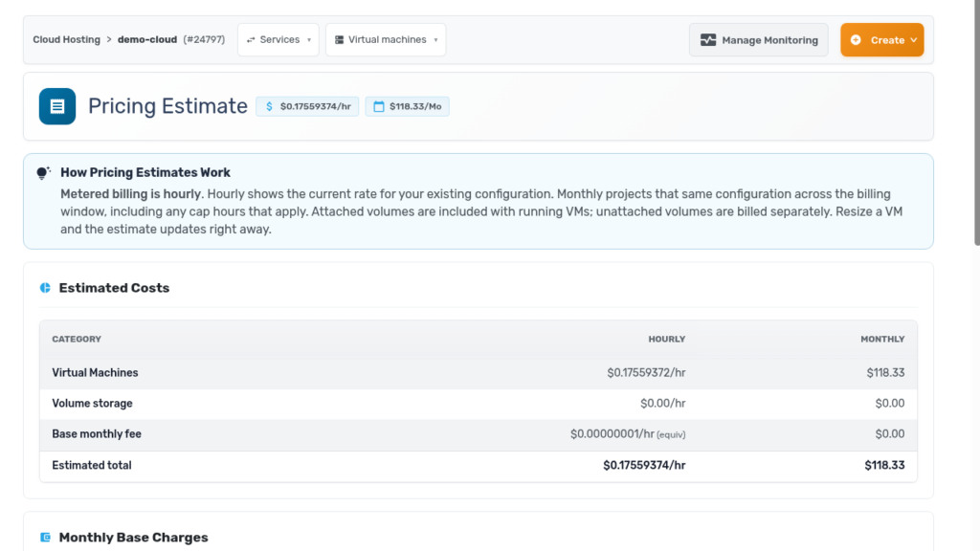Select the Virtual Machines row label
Image resolution: width=980 pixels, height=551 pixels.
click(95, 373)
